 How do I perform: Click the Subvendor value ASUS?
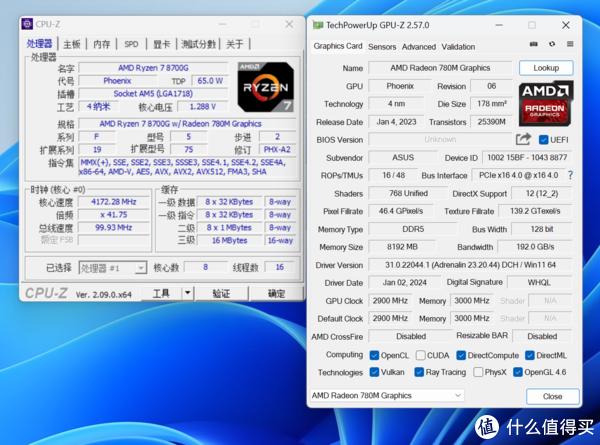403,158
